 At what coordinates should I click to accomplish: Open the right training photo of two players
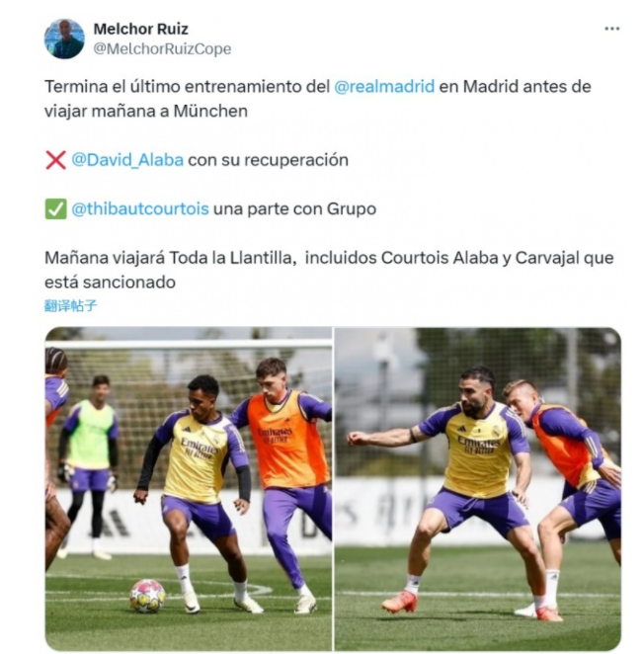pos(478,488)
